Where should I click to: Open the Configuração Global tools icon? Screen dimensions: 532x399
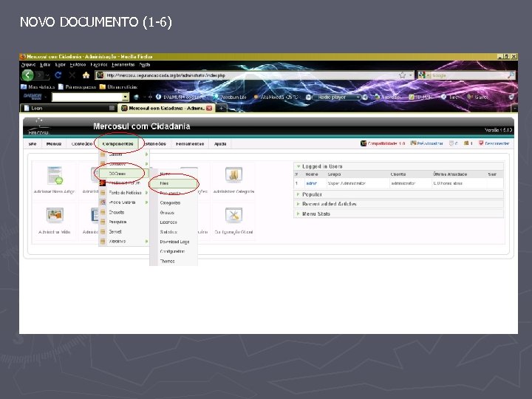point(233,215)
